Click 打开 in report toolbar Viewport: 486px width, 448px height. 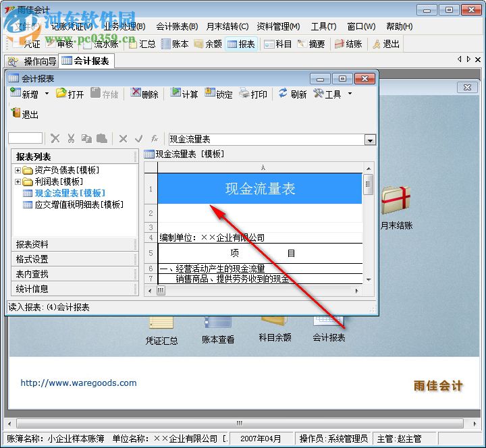pyautogui.click(x=70, y=94)
